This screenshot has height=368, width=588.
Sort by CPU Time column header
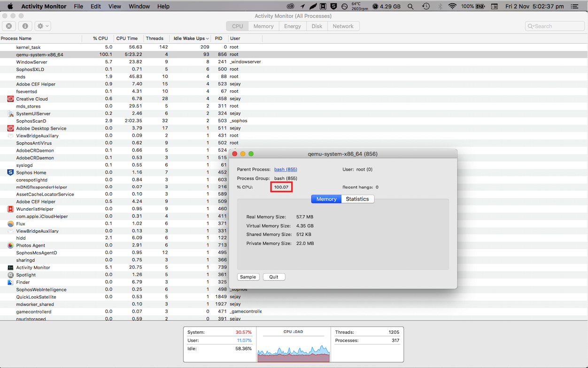[128, 39]
